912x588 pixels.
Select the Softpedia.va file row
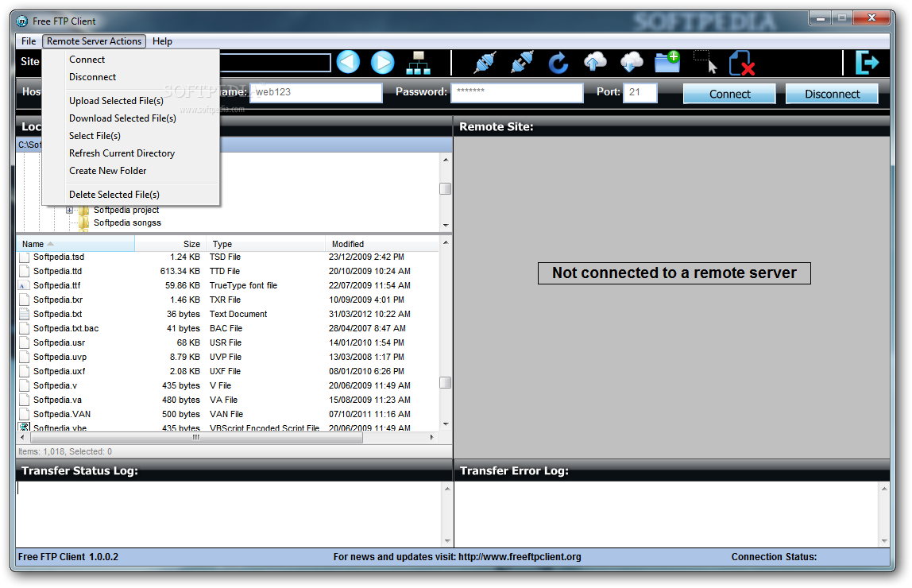[x=228, y=400]
